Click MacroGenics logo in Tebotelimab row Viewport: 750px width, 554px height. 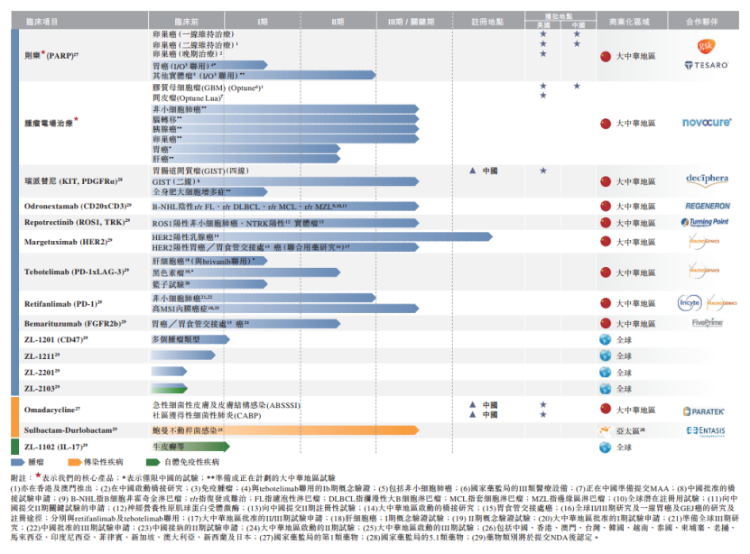704,271
